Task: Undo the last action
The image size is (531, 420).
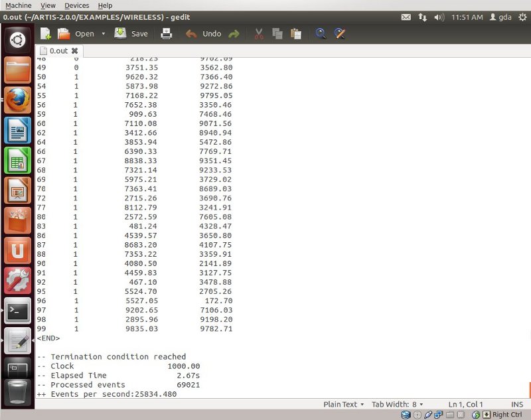Action: pos(203,34)
